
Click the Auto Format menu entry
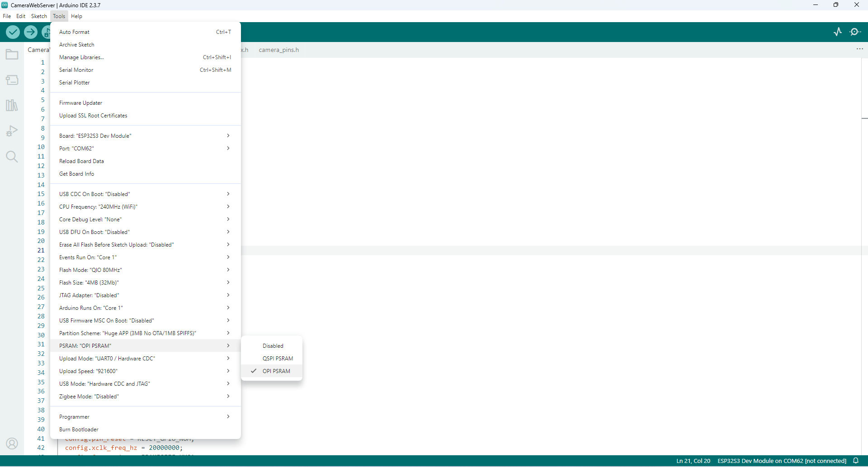pos(75,32)
